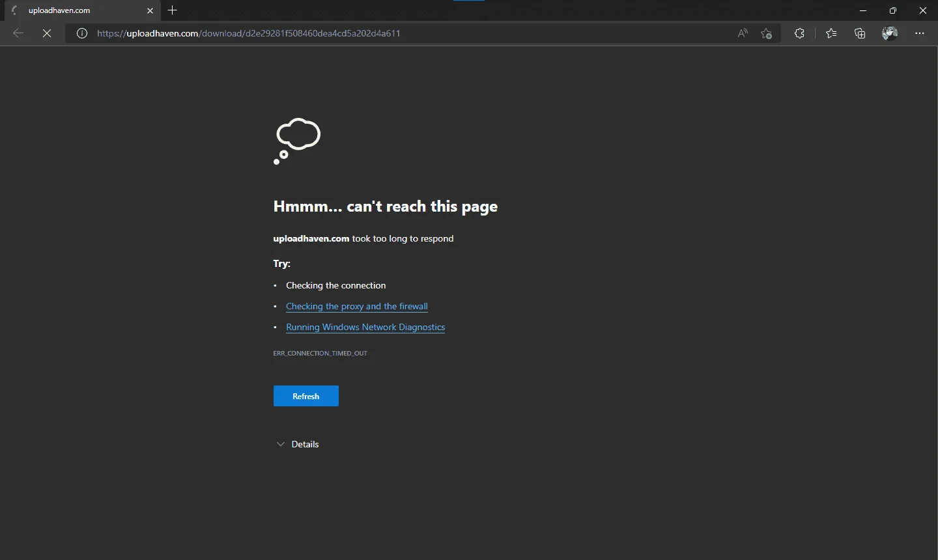Click the back navigation arrow
Viewport: 938px width, 560px height.
18,33
